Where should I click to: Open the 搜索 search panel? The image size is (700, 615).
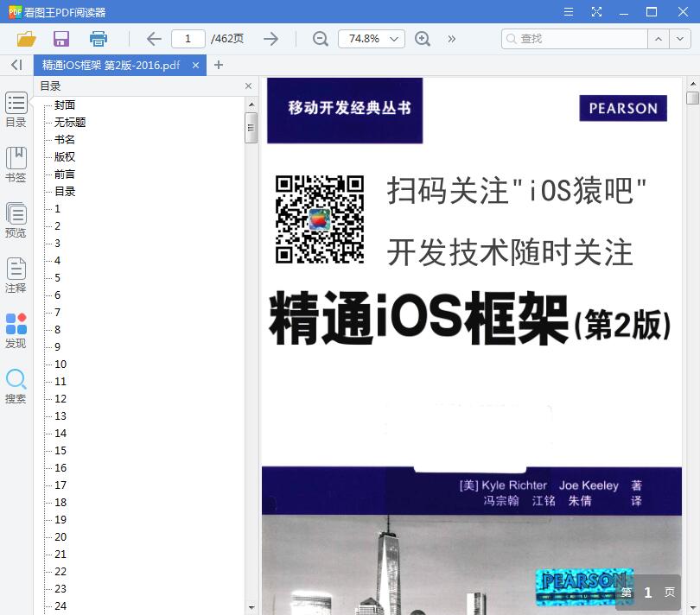click(x=16, y=386)
